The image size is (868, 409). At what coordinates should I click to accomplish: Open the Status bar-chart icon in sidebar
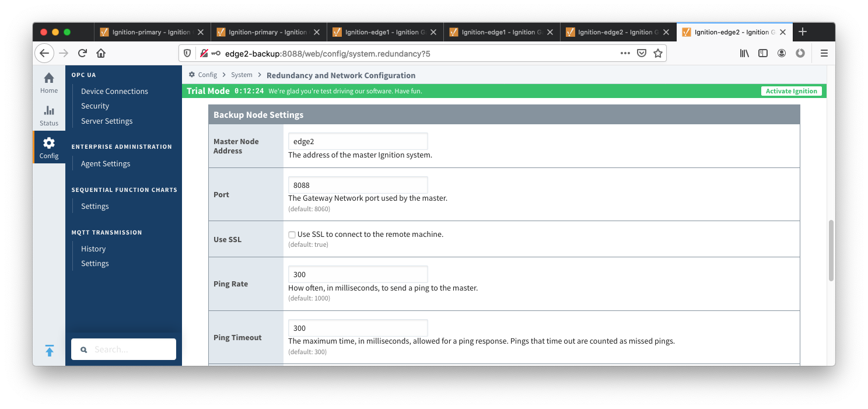(x=49, y=110)
